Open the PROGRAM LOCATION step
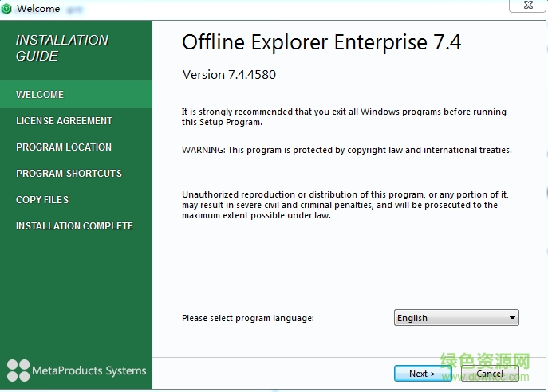Viewport: 548px width, 392px height. tap(64, 147)
